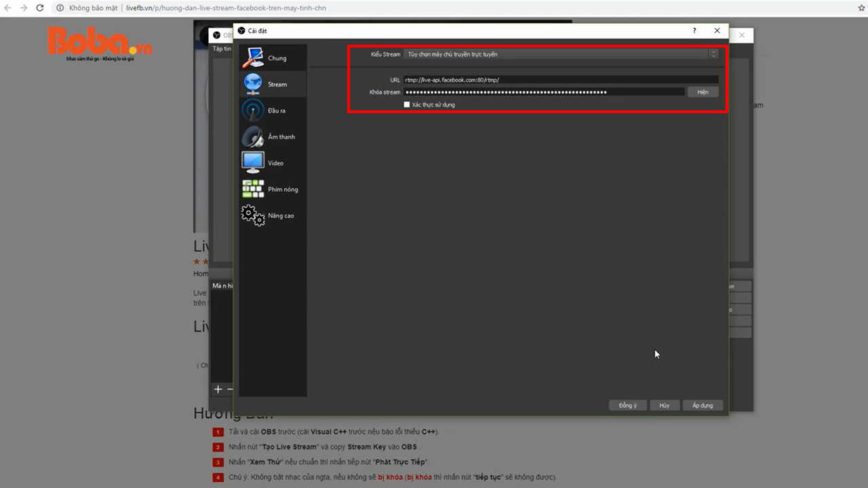The width and height of the screenshot is (868, 488).
Task: Click the Áp dụng apply button
Action: point(703,405)
